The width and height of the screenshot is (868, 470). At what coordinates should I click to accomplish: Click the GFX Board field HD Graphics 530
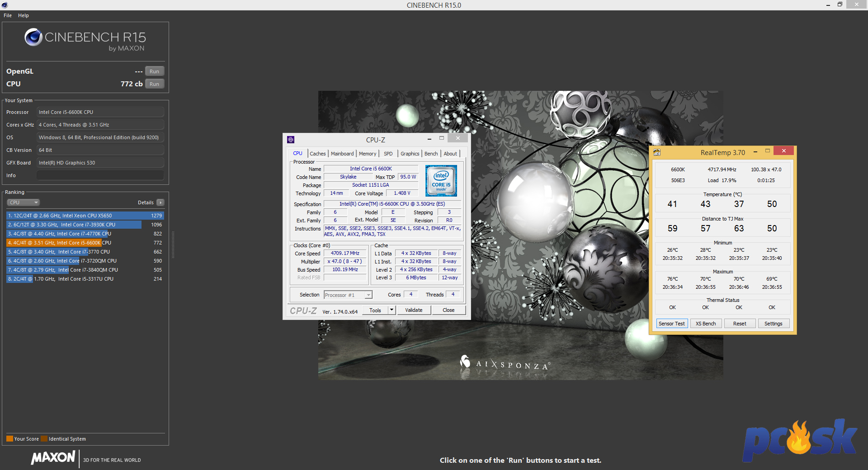click(100, 163)
